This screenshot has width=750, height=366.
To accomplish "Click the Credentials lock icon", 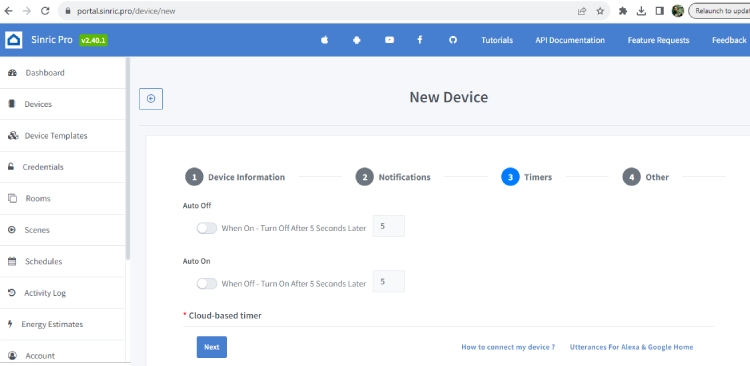I will 11,166.
